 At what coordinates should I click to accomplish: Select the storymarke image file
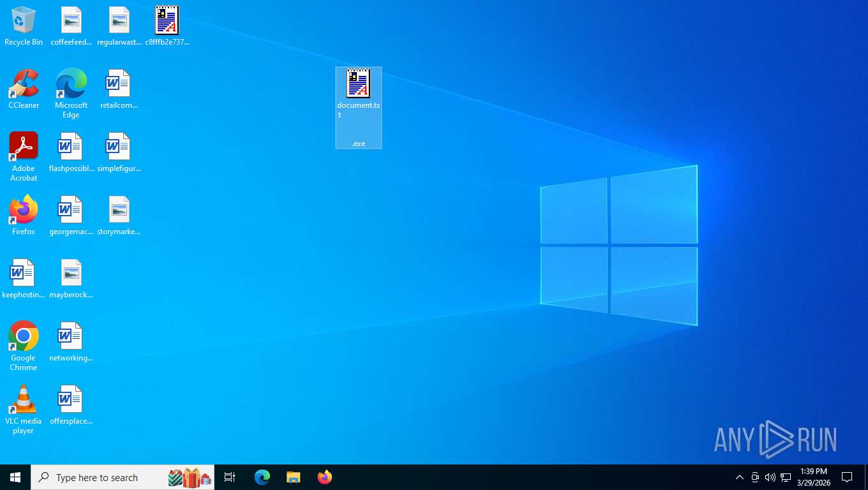pos(119,216)
